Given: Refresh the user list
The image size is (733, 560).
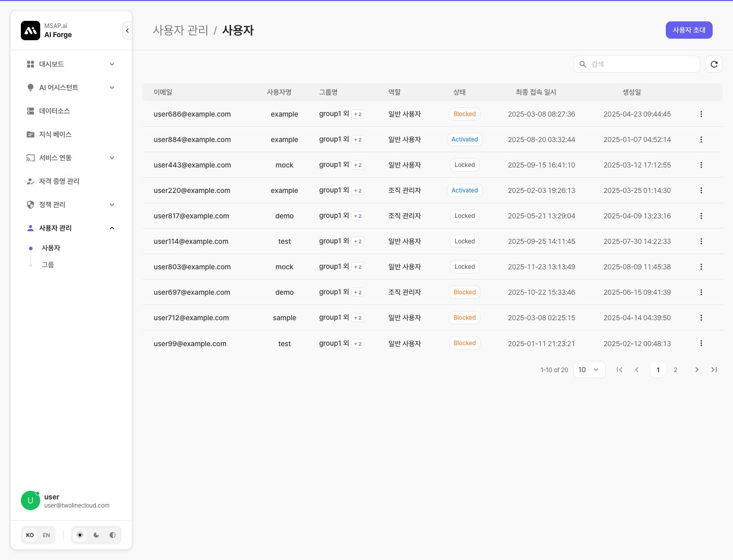Looking at the screenshot, I should (714, 64).
